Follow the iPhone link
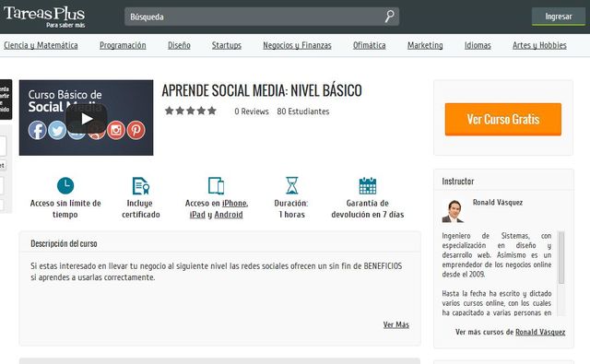590x364 pixels. pyautogui.click(x=235, y=203)
